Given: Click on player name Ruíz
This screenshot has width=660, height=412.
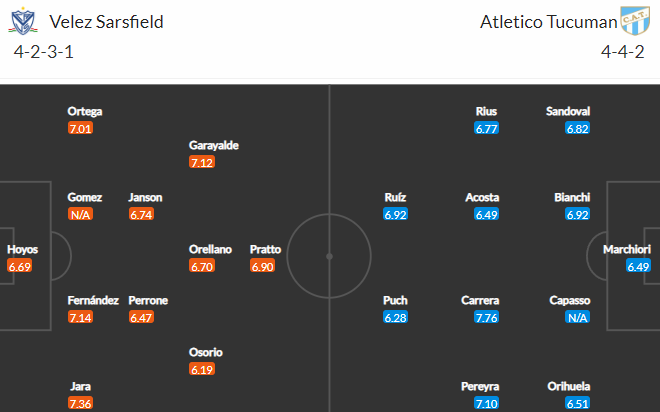Looking at the screenshot, I should click(x=395, y=197).
